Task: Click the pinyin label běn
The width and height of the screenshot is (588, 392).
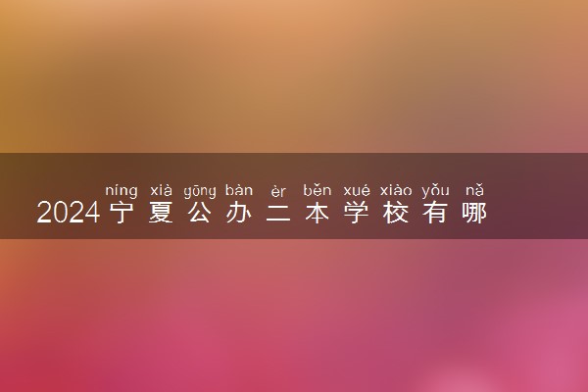Action: (x=318, y=190)
